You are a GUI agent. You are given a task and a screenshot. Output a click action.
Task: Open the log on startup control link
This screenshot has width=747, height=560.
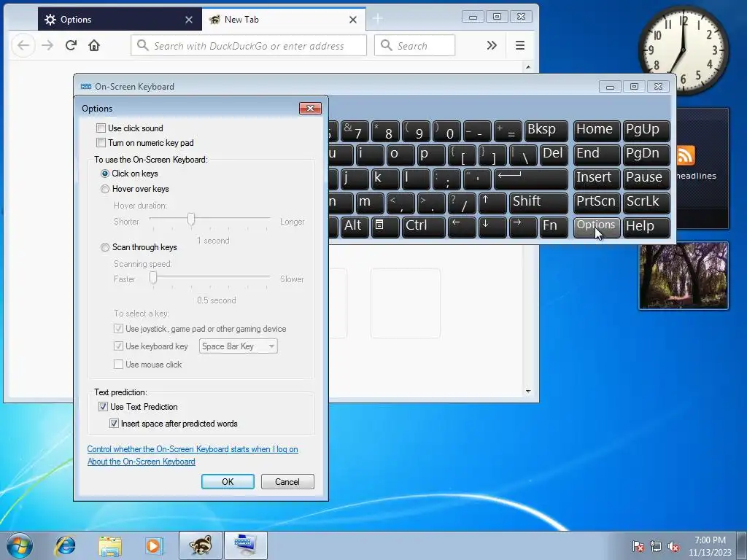193,449
